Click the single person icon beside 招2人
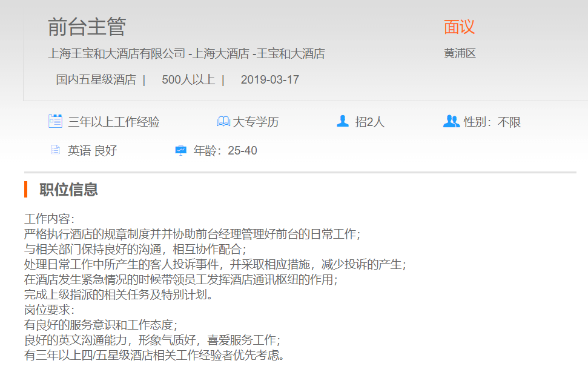Screen dimensions: 588x392 point(343,122)
